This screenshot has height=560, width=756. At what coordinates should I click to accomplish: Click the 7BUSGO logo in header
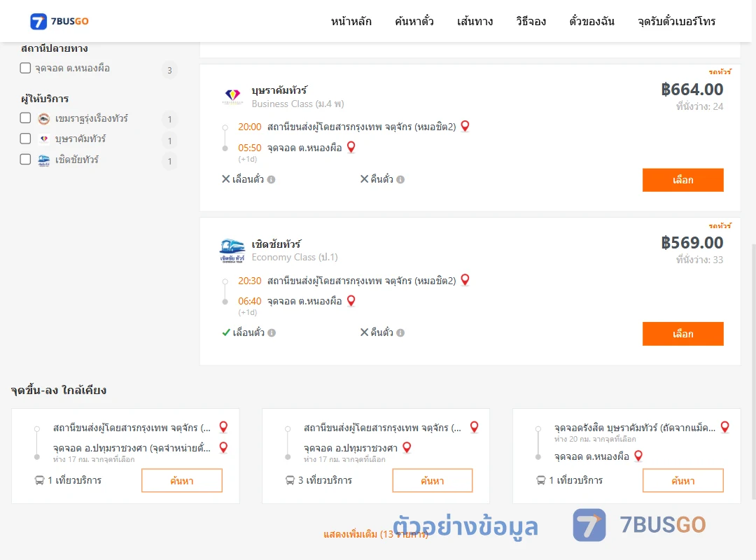(59, 21)
